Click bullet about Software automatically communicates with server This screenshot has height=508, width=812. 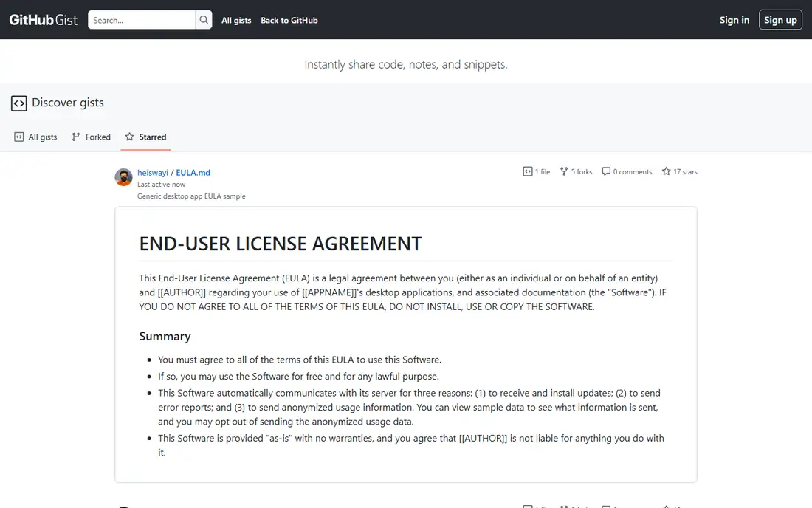[409, 407]
